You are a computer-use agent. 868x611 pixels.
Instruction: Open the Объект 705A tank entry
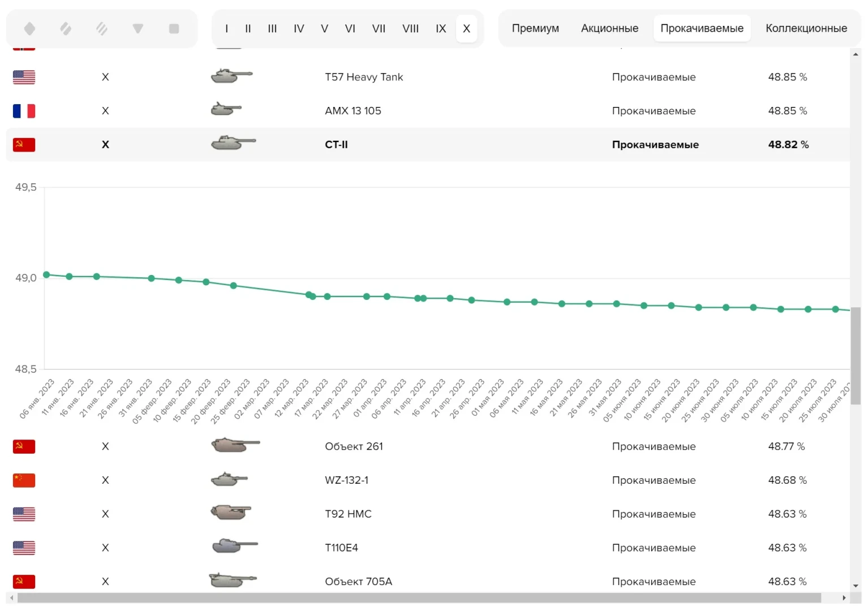[x=358, y=582]
